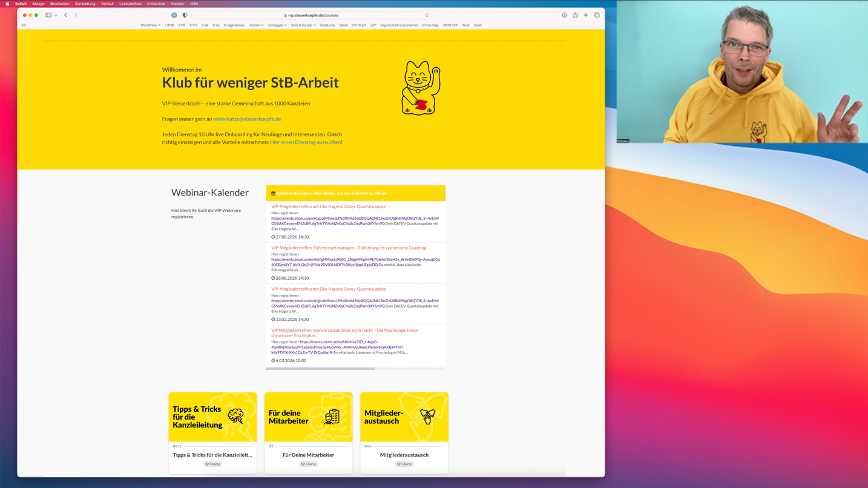Screen dimensions: 868x488
Task: Open the calendar via 'Anstehende Events' banner
Action: pos(355,193)
